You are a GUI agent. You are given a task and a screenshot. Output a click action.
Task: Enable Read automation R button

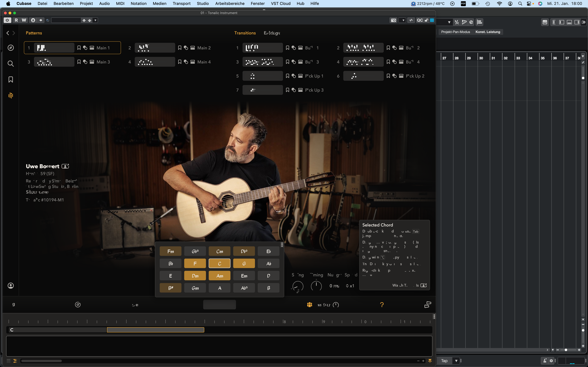pos(16,20)
